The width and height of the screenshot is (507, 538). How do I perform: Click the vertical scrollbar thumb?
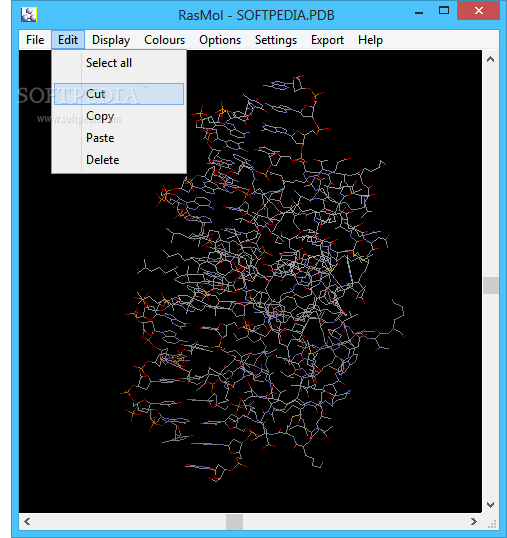[491, 285]
